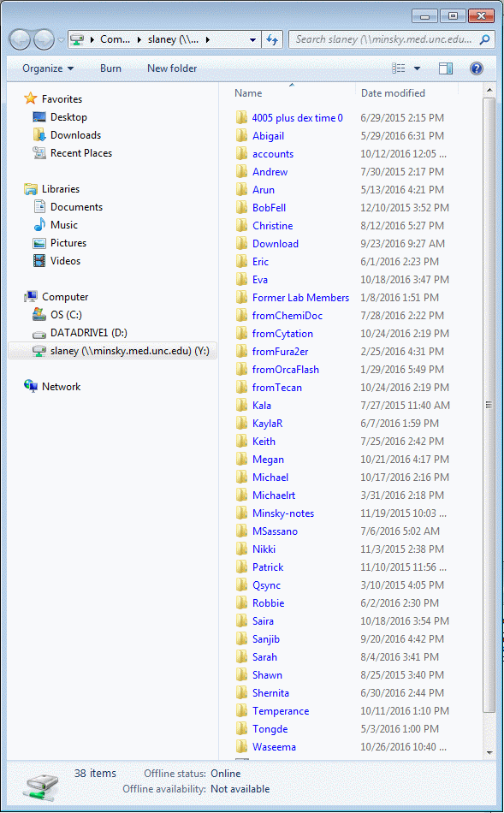Click New folder in the toolbar
The width and height of the screenshot is (504, 813).
pos(172,68)
